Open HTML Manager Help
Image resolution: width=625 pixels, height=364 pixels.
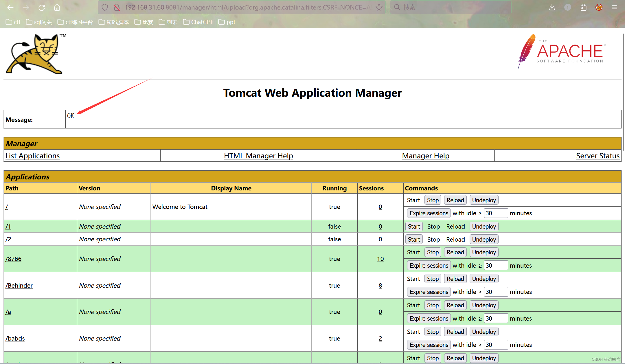click(x=258, y=156)
